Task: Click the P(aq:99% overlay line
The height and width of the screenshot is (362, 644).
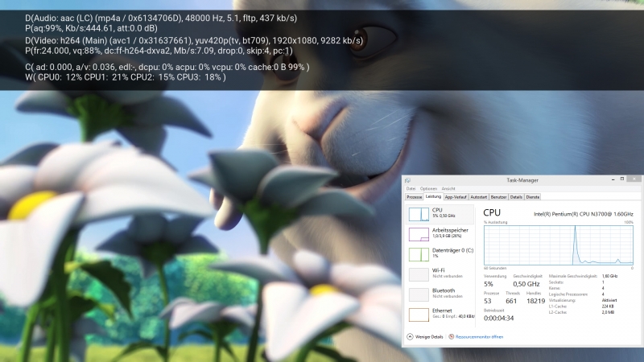Action: coord(91,28)
